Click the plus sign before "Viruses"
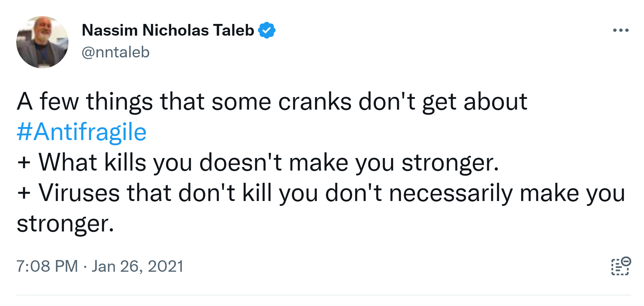The image size is (644, 306). (x=24, y=193)
